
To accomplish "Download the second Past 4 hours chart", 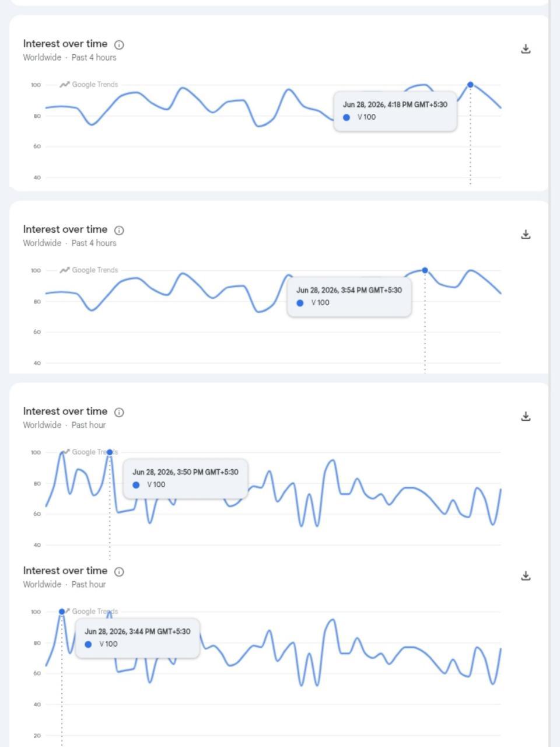I will (x=526, y=235).
